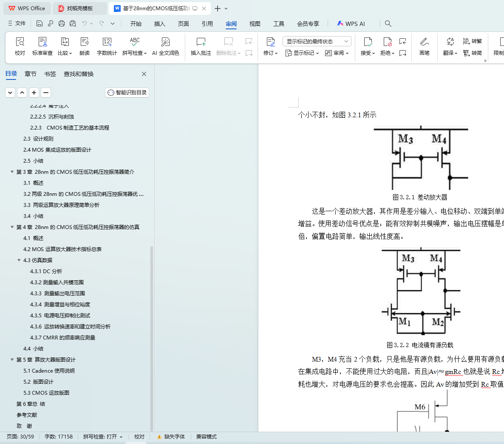Click 字数: 17158 in status bar
The width and height of the screenshot is (504, 444).
(59, 437)
